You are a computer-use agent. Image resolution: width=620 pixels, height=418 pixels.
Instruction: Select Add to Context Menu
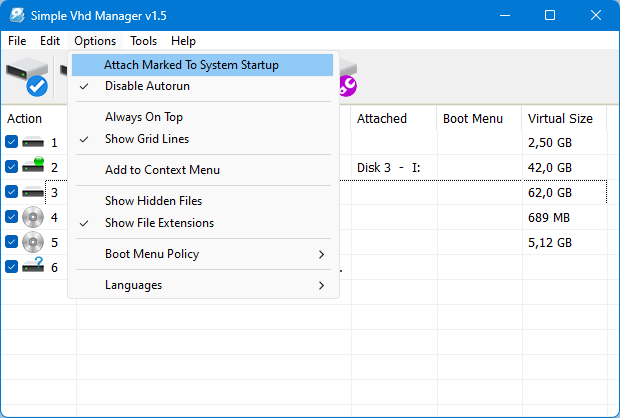pyautogui.click(x=162, y=170)
